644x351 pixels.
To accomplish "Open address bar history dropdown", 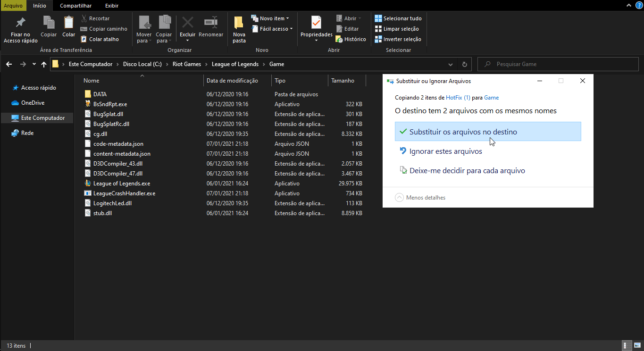I will (x=451, y=64).
